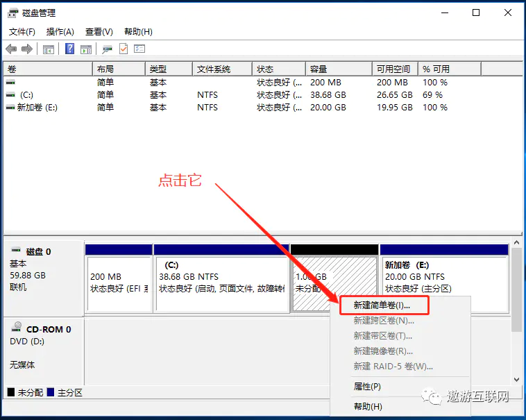This screenshot has height=420, width=526.
Task: Select the (C:) 38.68 GB NTFS partition block
Action: [x=221, y=278]
